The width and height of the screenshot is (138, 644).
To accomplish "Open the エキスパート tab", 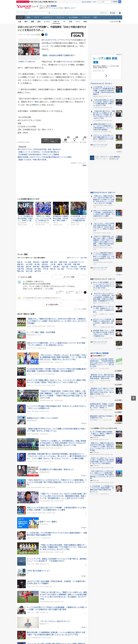I will [x=48, y=17].
